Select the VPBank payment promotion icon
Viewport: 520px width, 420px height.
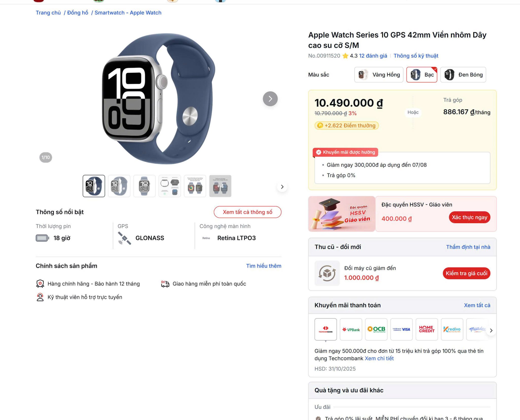351,329
